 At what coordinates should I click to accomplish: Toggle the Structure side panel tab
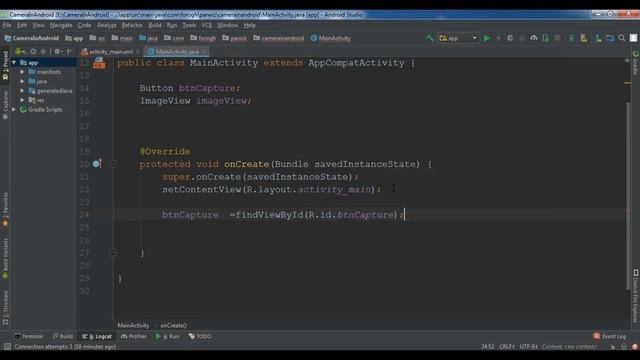point(5,308)
